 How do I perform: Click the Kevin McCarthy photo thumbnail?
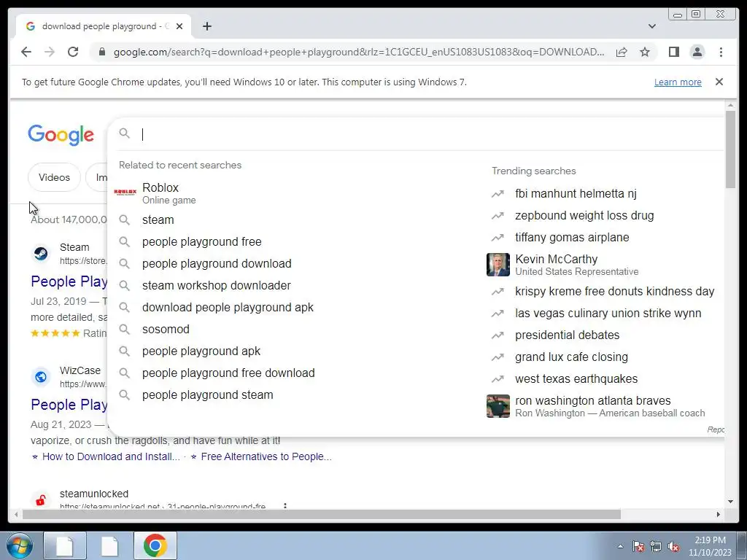coord(498,265)
